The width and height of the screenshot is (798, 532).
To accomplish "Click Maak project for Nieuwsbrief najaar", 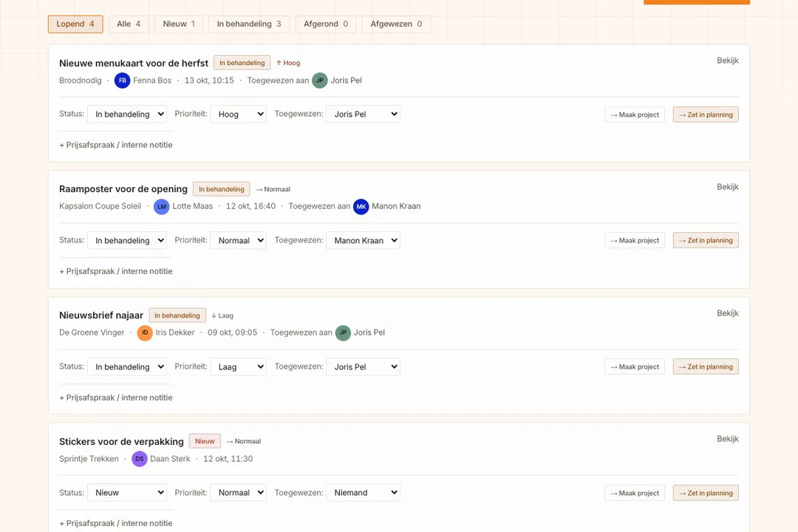I will click(635, 366).
